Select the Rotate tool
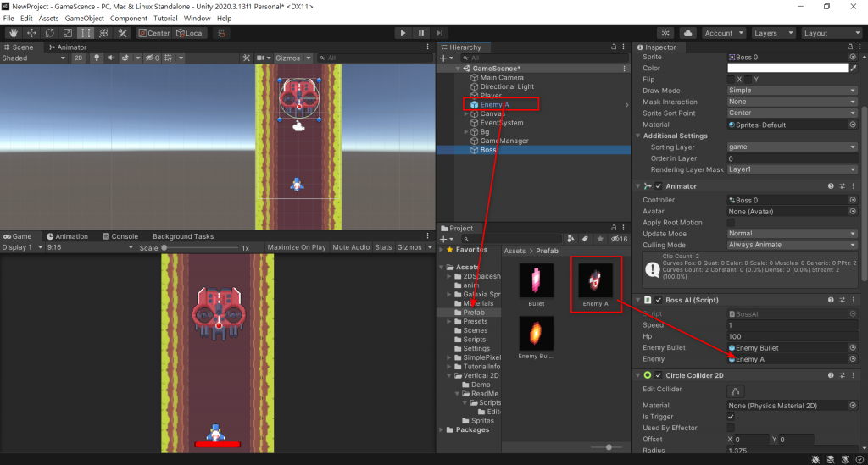Viewport: 868px width, 465px height. pos(50,33)
